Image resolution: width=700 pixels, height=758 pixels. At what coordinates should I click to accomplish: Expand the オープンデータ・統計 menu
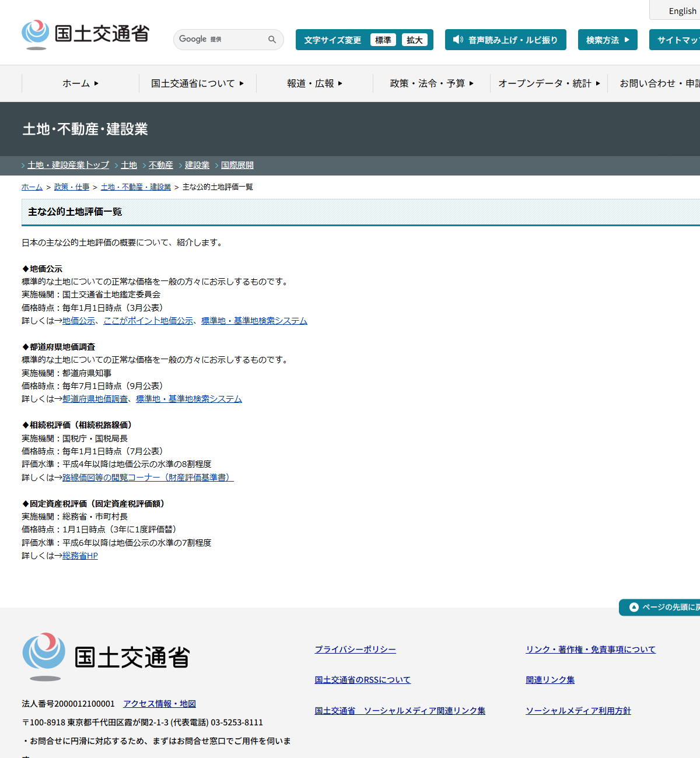point(549,83)
